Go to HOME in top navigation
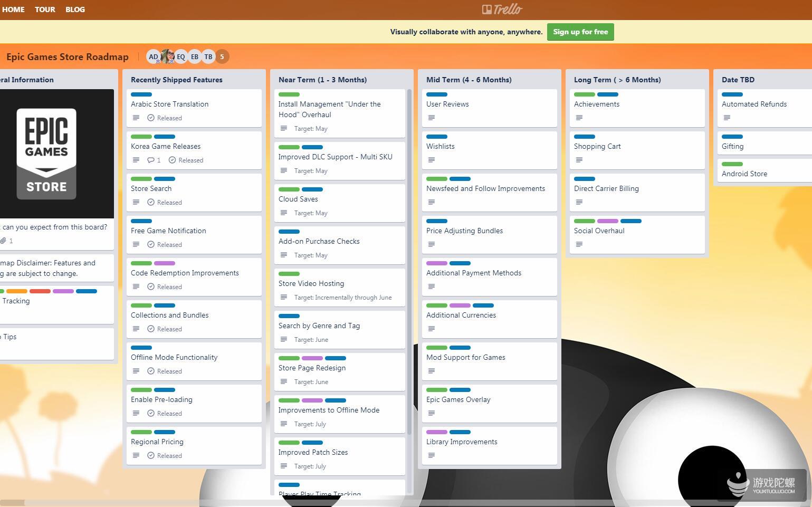Viewport: 812px width, 507px height. pyautogui.click(x=13, y=9)
